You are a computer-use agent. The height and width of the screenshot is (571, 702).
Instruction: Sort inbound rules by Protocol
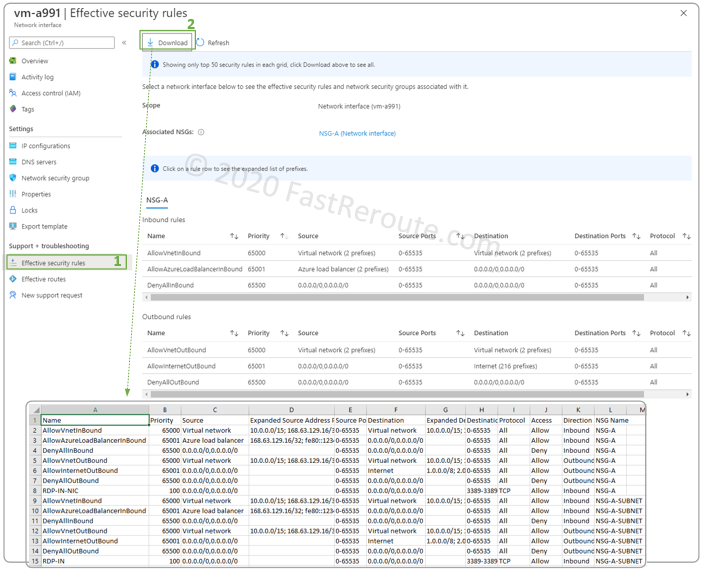coord(686,236)
